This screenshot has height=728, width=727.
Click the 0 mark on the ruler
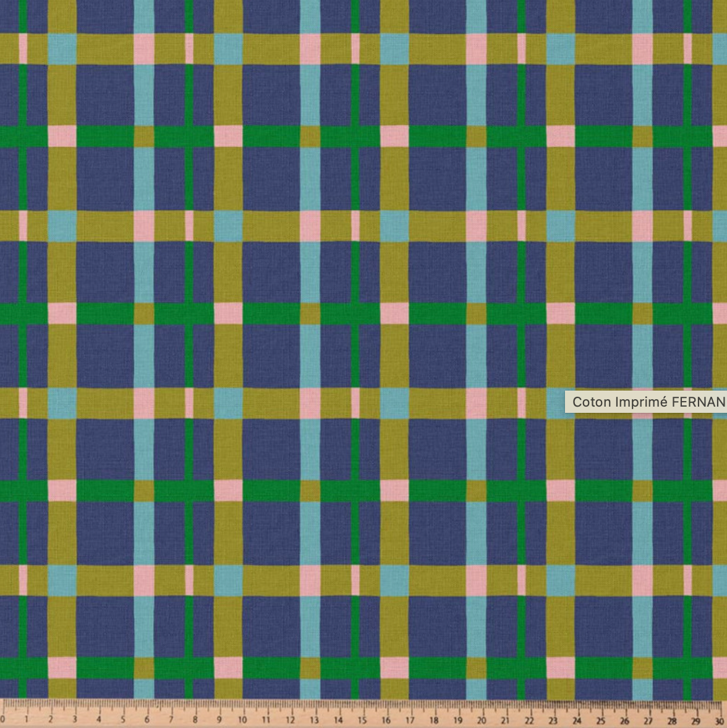tap(3, 720)
